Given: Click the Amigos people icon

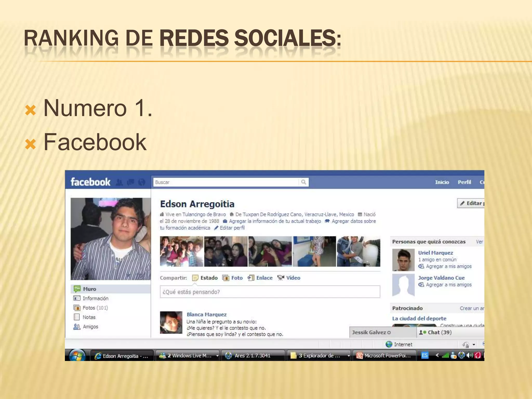Looking at the screenshot, I should [77, 327].
